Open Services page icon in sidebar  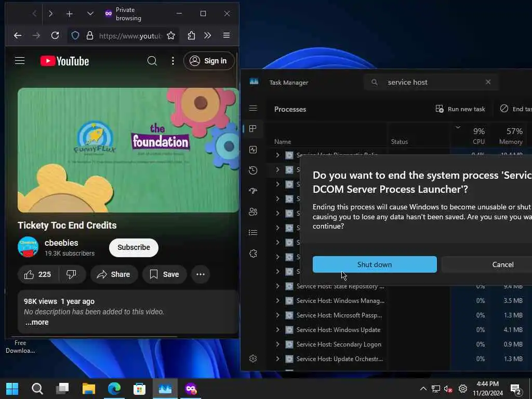pyautogui.click(x=253, y=254)
